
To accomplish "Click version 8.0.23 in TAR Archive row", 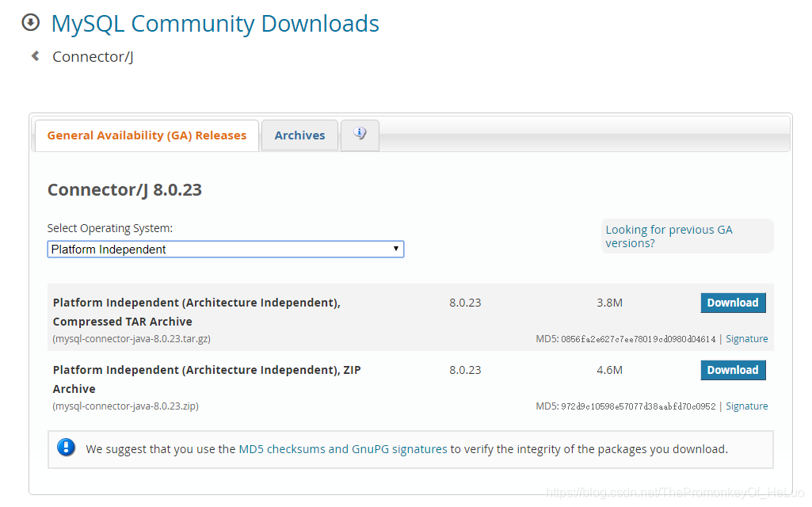I will (x=465, y=303).
